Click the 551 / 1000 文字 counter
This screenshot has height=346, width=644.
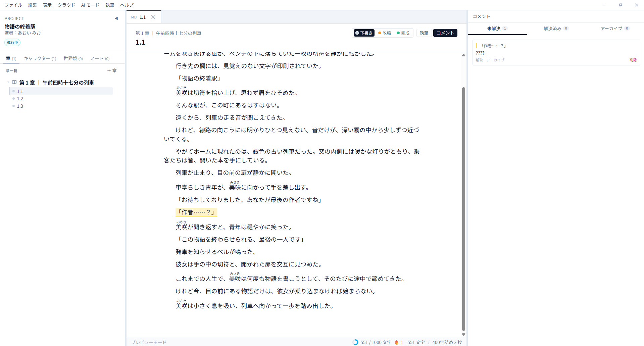pyautogui.click(x=376, y=342)
